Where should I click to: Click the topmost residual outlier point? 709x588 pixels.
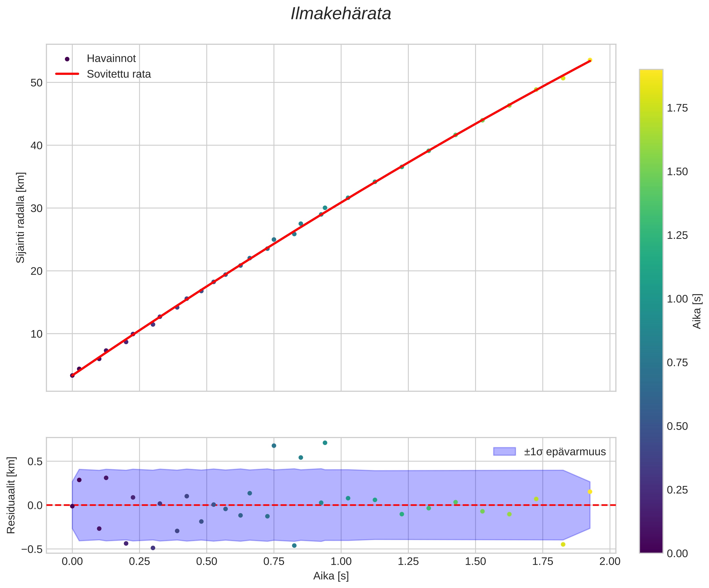pyautogui.click(x=325, y=443)
